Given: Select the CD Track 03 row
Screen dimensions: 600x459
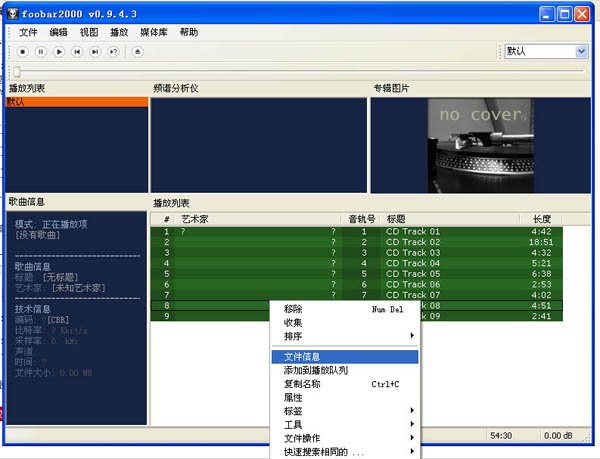Looking at the screenshot, I should (357, 253).
